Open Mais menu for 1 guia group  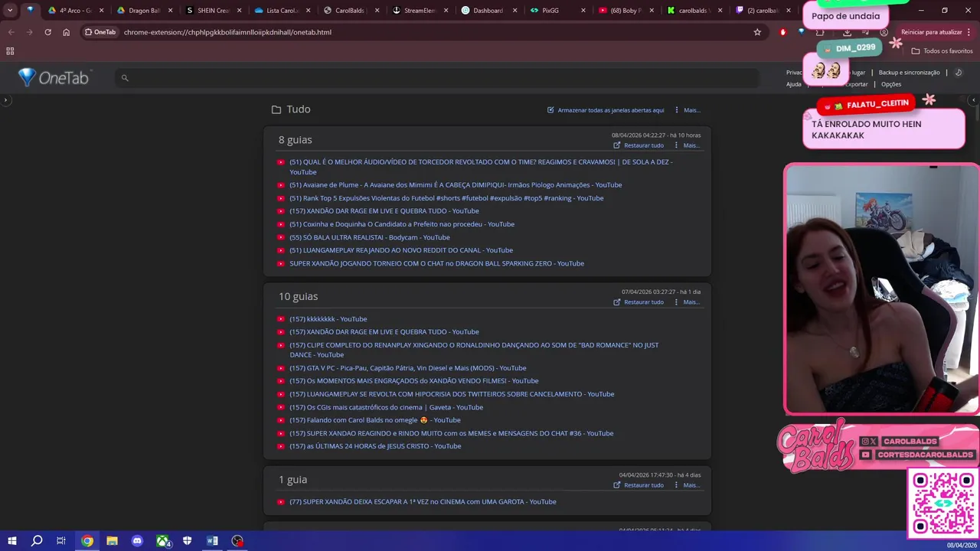687,485
